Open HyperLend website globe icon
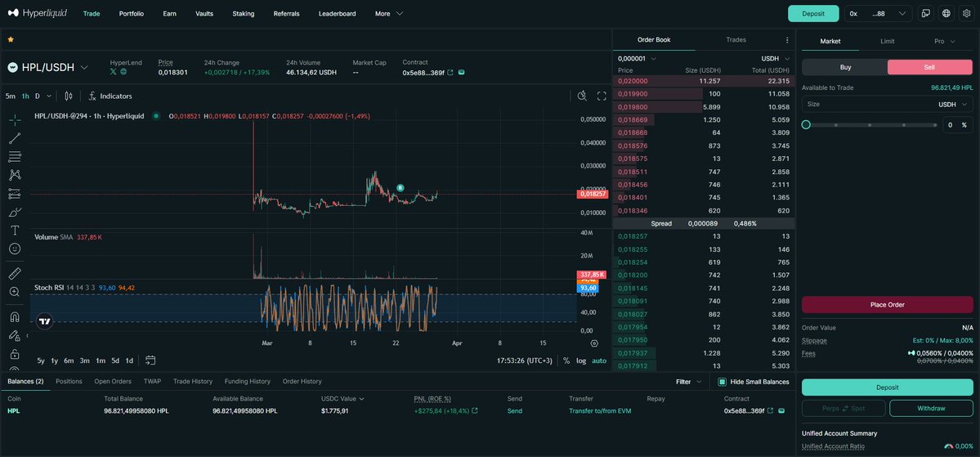This screenshot has width=980, height=457. pyautogui.click(x=123, y=72)
